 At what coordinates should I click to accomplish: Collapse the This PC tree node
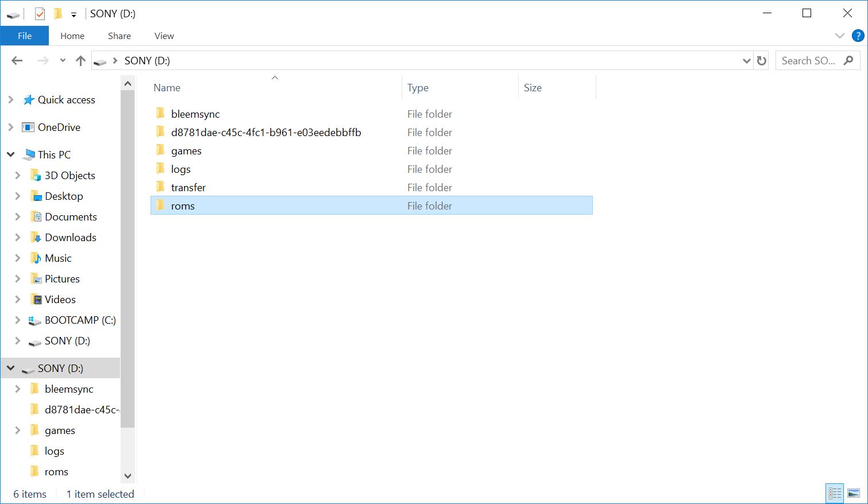coord(11,154)
